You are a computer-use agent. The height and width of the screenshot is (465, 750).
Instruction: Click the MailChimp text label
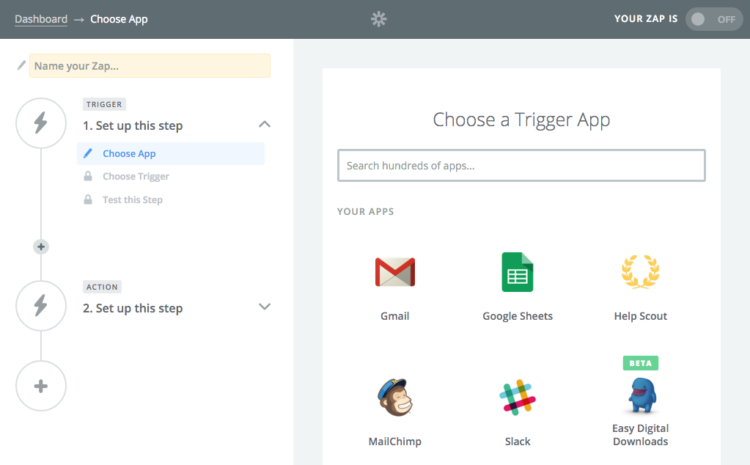click(395, 442)
